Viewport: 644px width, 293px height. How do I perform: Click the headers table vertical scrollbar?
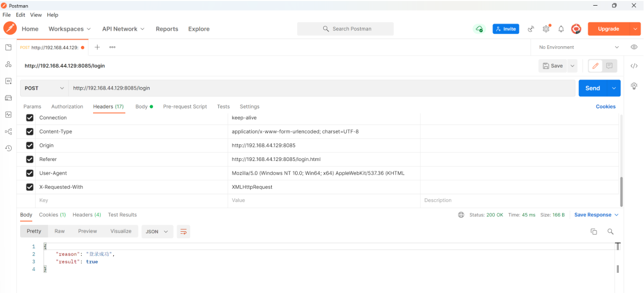(621, 191)
